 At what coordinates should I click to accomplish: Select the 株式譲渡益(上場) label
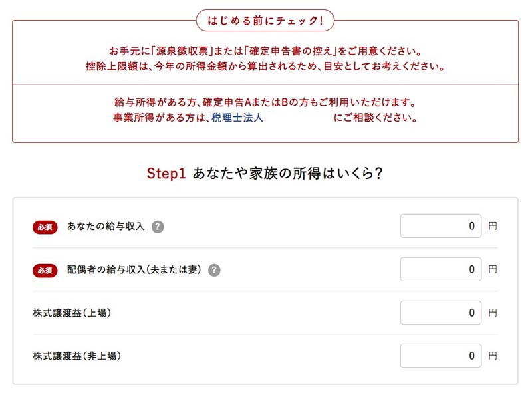(x=72, y=313)
